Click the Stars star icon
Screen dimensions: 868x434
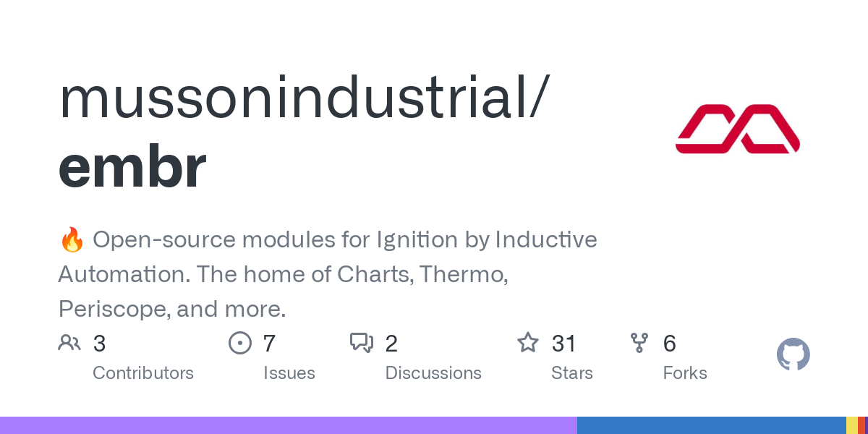[527, 342]
